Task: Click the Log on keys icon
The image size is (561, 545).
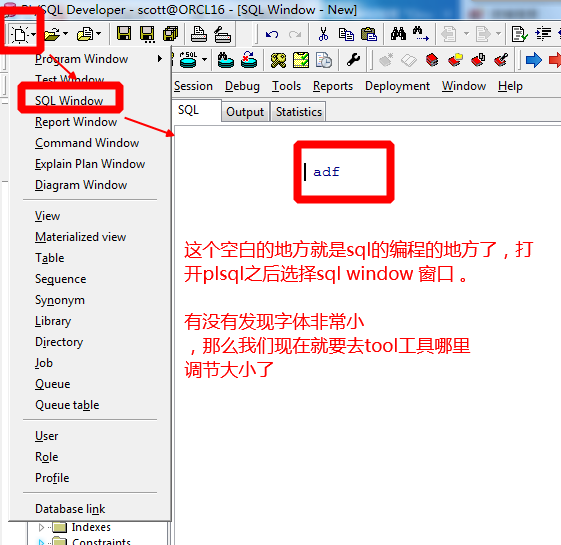Action: pyautogui.click(x=278, y=60)
